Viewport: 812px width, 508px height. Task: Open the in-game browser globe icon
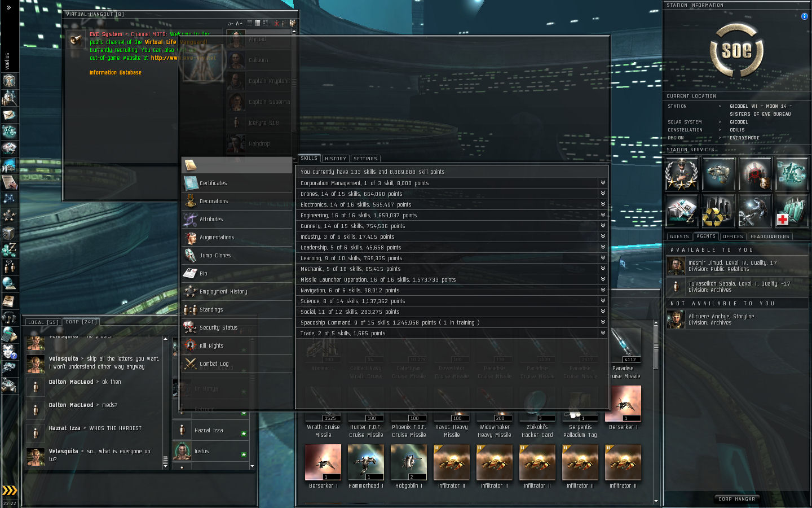click(x=9, y=283)
